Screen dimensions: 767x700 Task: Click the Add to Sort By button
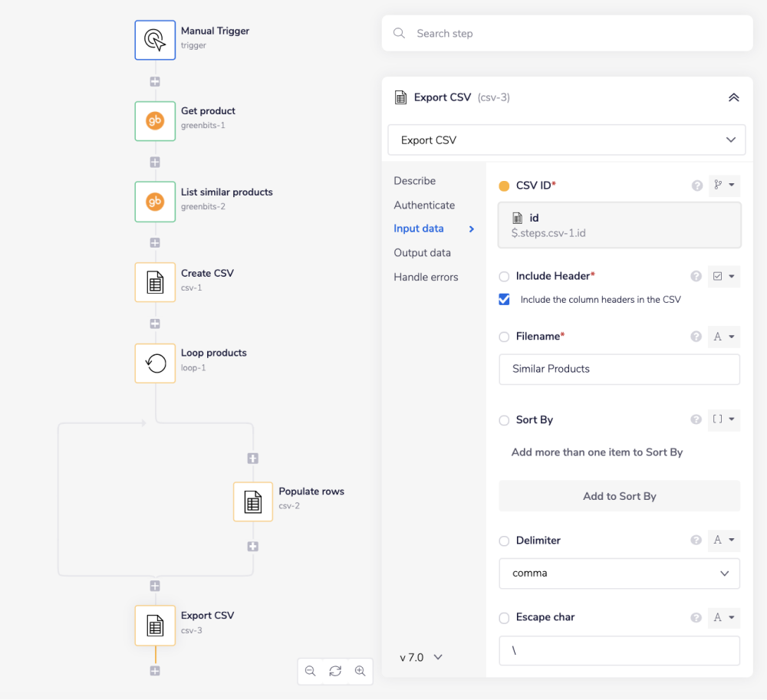tap(619, 496)
